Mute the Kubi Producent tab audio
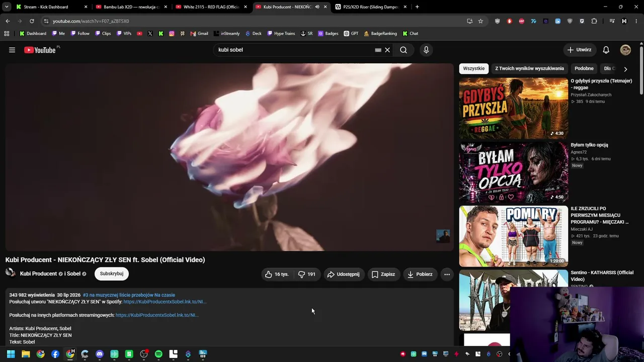This screenshot has width=644, height=362. [317, 7]
